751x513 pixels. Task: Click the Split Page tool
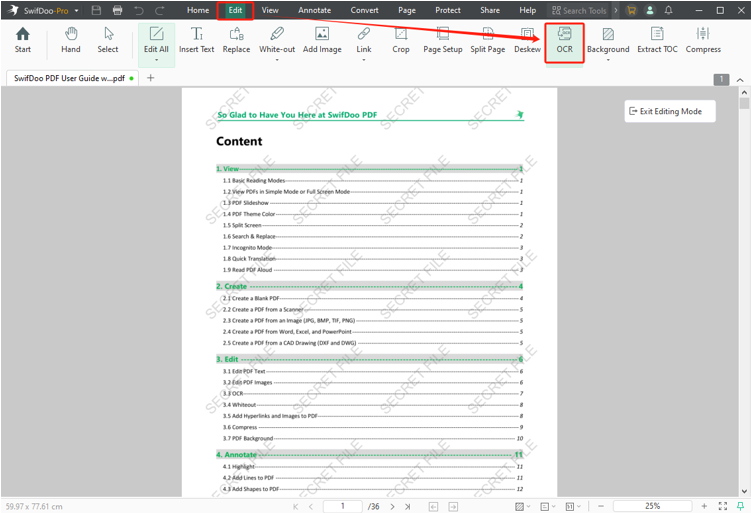[488, 40]
